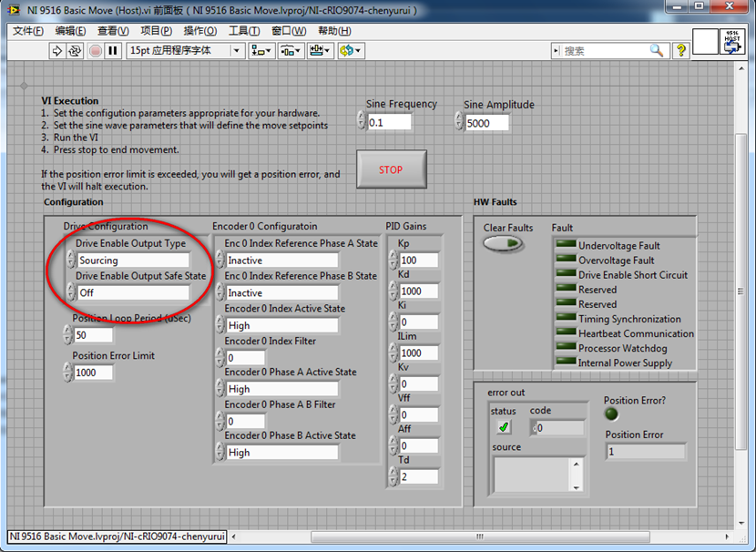Click the 搜索 search box
This screenshot has width=756, height=552.
[x=605, y=51]
